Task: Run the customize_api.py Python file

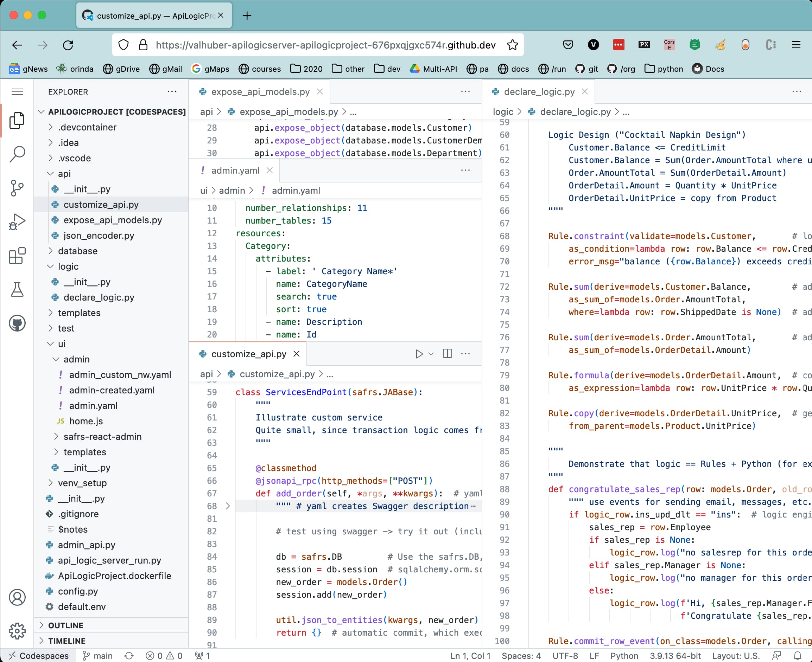Action: pos(419,354)
